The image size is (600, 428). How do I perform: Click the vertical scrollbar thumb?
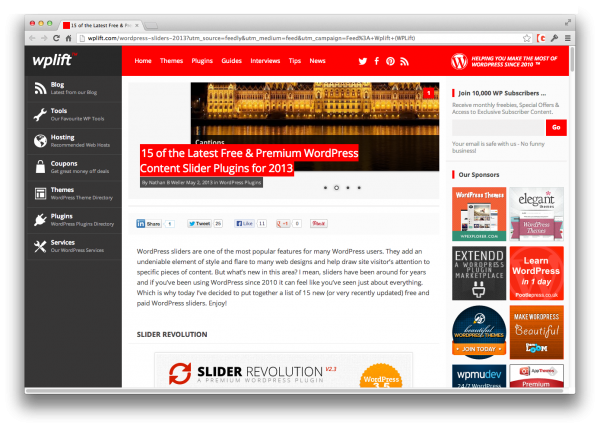pos(572,59)
